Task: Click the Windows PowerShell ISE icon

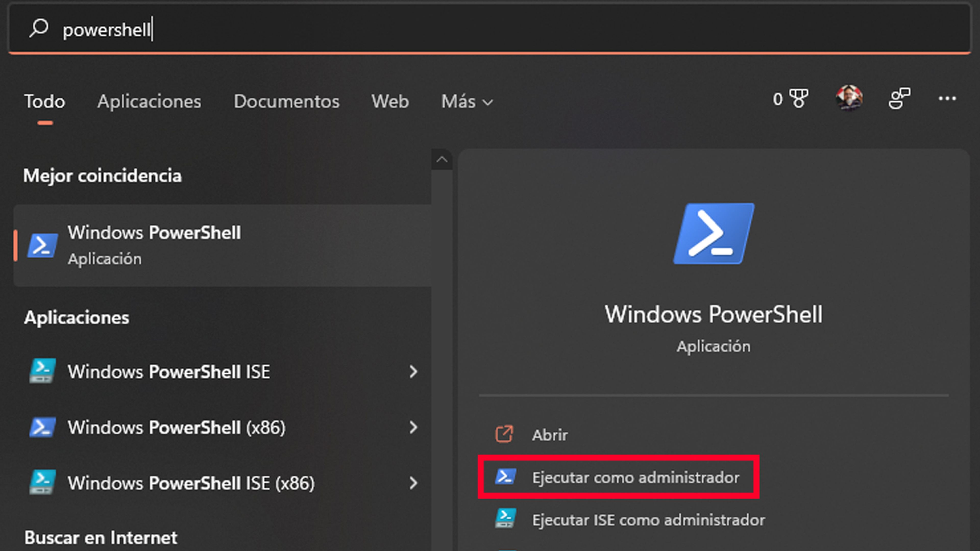Action: 43,371
